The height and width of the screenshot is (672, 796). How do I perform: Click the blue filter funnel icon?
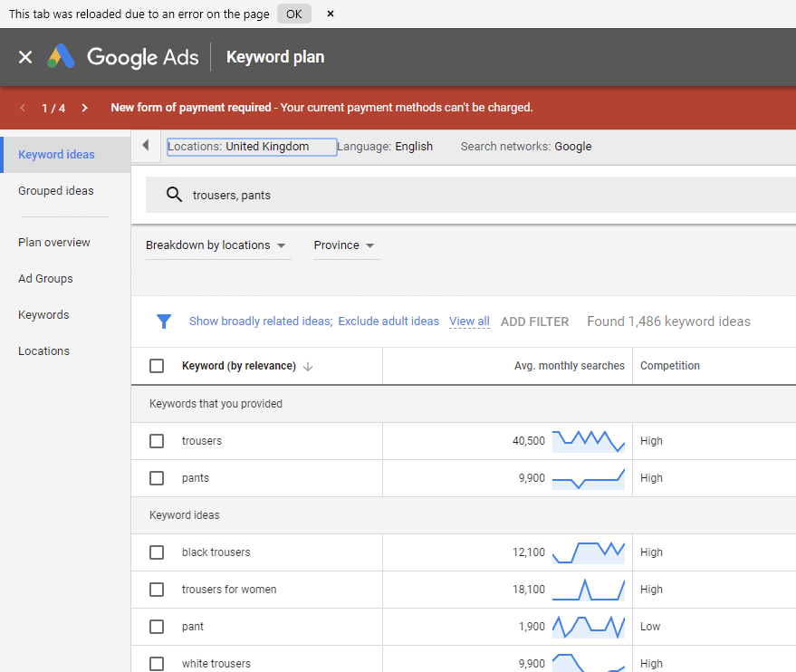point(164,322)
